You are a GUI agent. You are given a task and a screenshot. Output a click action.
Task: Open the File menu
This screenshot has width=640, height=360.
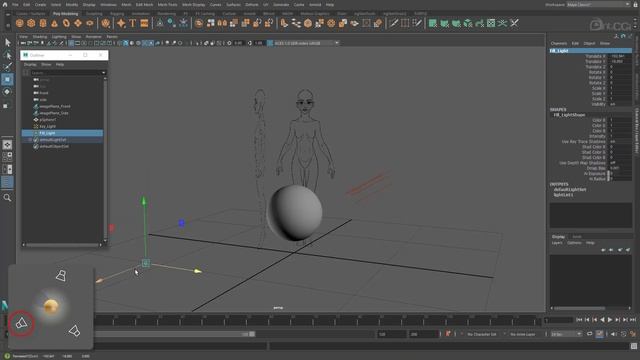click(x=15, y=4)
